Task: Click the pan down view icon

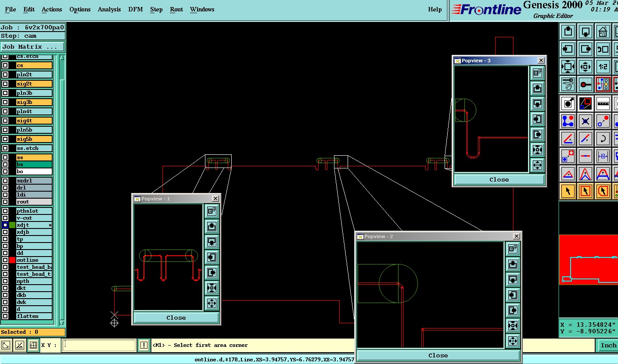Action: pos(586,32)
